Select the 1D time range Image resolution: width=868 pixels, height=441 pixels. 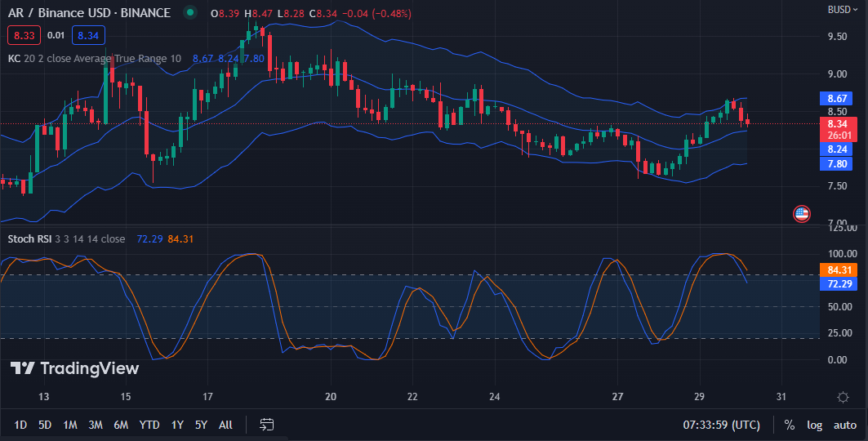[21, 425]
